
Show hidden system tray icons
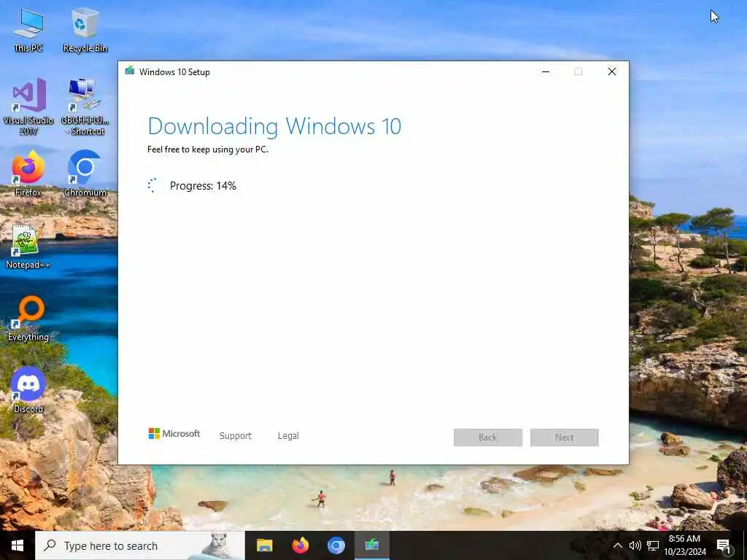[x=617, y=545]
